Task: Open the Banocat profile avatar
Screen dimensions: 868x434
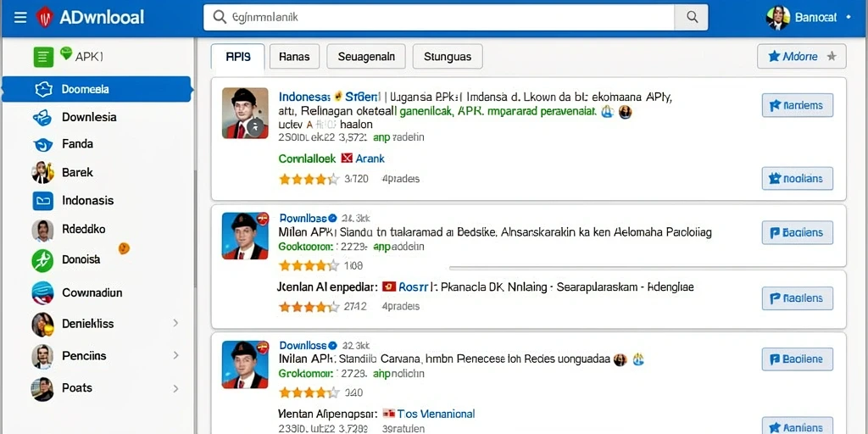Action: [x=777, y=18]
